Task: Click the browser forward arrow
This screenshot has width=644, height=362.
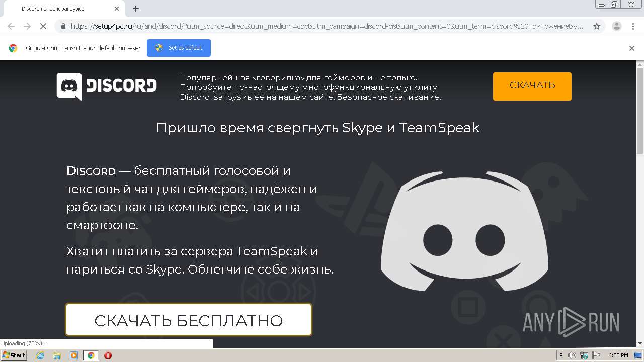Action: click(27, 26)
